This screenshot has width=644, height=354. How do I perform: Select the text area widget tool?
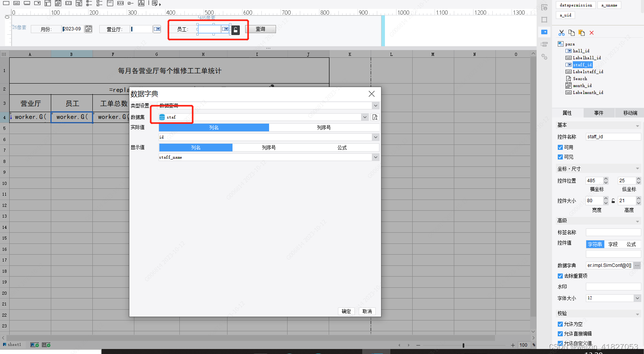tap(110, 3)
